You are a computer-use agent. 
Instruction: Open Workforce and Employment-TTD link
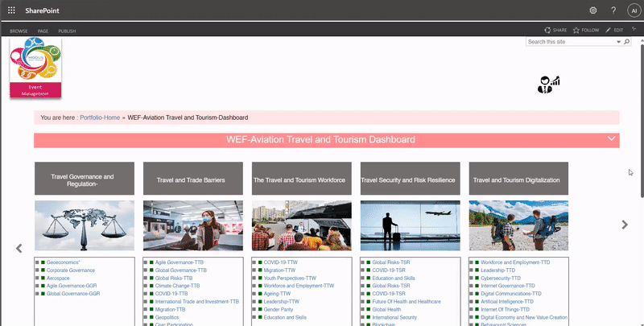point(515,262)
